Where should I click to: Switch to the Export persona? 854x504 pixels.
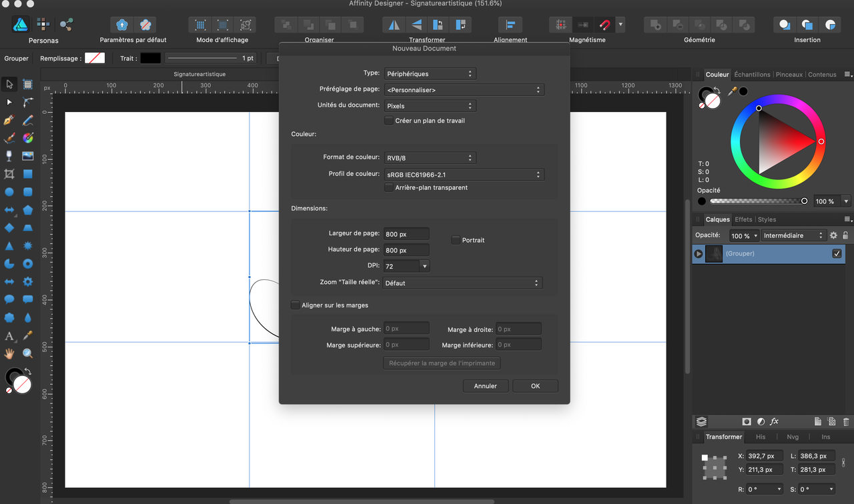click(x=66, y=25)
